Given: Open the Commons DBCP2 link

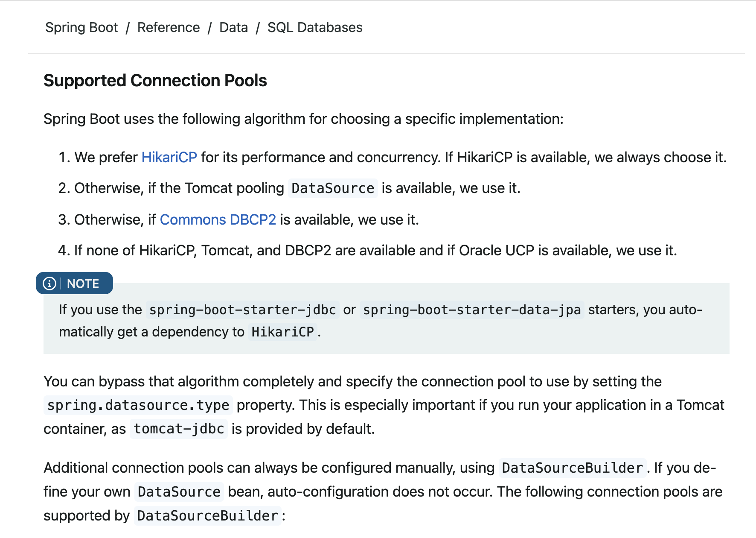Looking at the screenshot, I should tap(218, 219).
